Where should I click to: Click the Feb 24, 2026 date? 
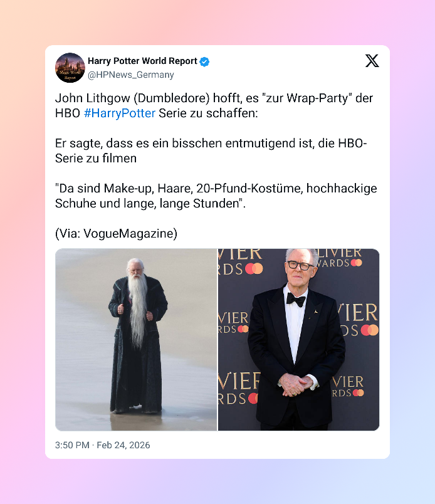123,445
